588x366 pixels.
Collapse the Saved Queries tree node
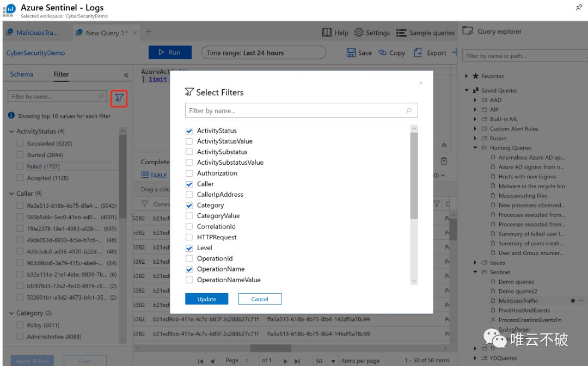click(467, 90)
